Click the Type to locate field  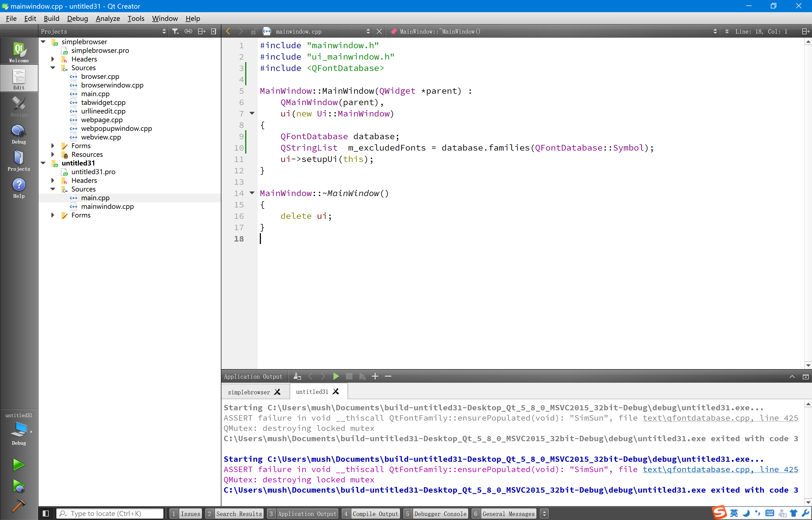pos(110,513)
